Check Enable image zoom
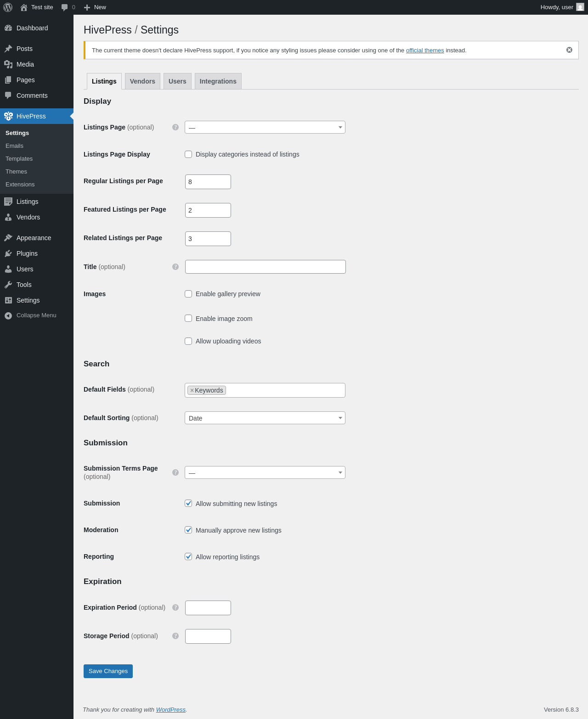This screenshot has width=588, height=719. (x=188, y=318)
